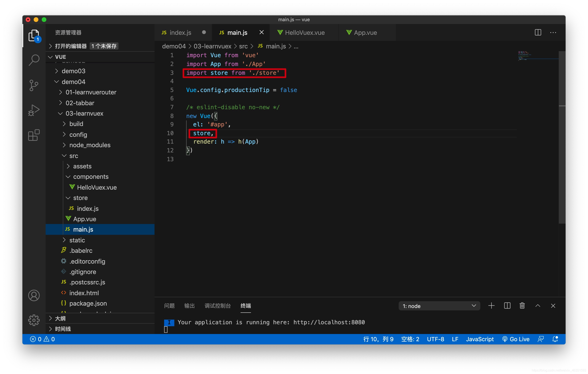Open the 问题 panel tab
The height and width of the screenshot is (374, 588).
169,306
